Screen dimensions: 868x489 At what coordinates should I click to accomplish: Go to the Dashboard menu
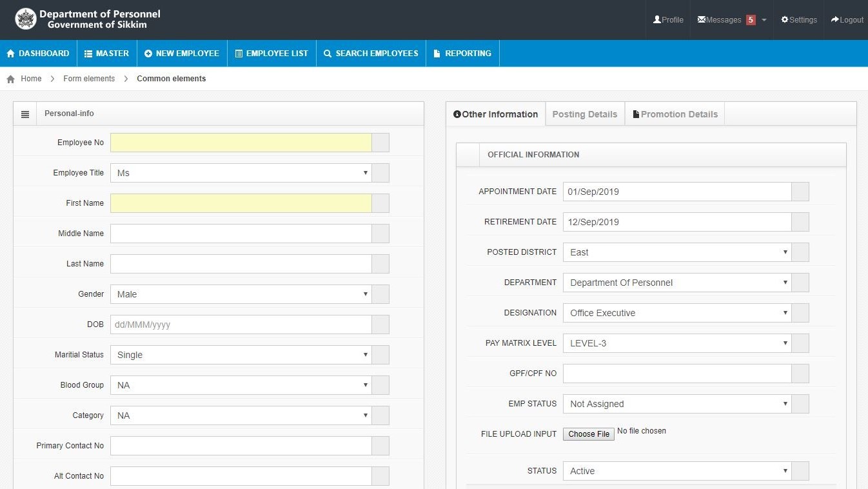coord(38,54)
